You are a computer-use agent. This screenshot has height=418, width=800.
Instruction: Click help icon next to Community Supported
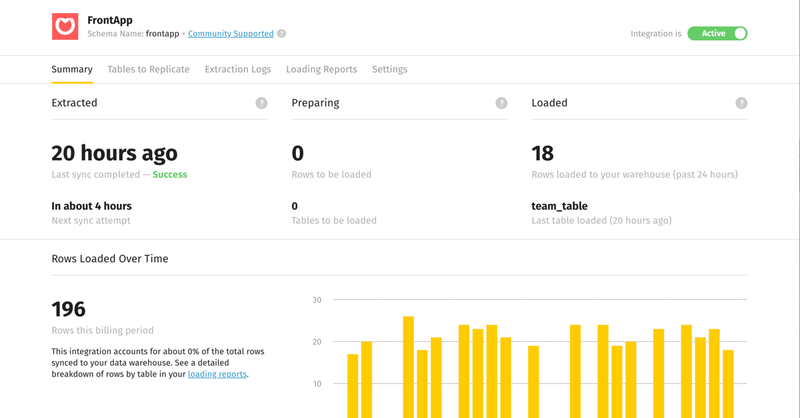[x=282, y=34]
